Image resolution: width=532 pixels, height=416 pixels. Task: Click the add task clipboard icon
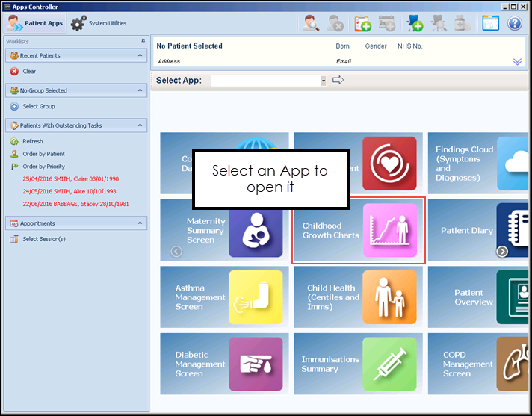(363, 24)
